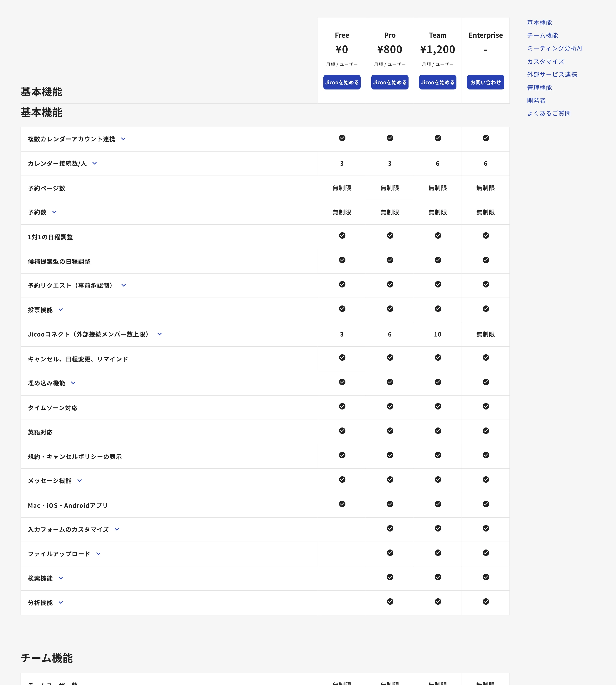
Task: Click Pro 無制限 in 予約数 row
Action: point(389,212)
